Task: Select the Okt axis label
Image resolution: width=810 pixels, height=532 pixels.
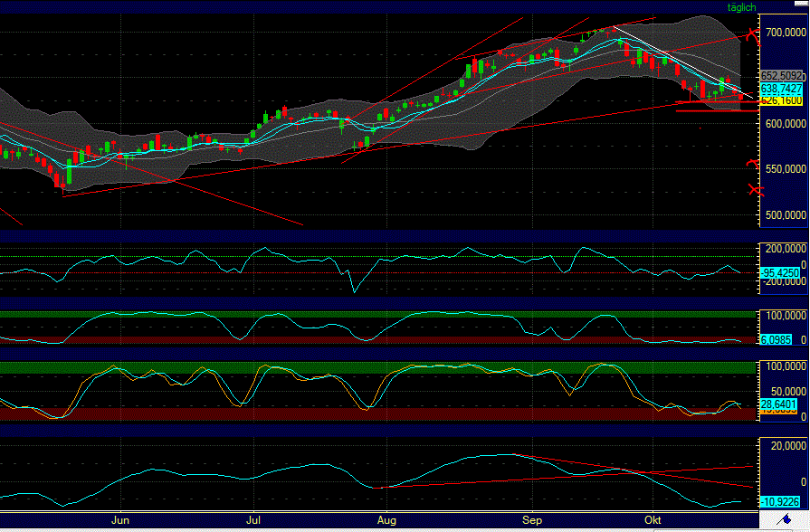Action: 654,520
